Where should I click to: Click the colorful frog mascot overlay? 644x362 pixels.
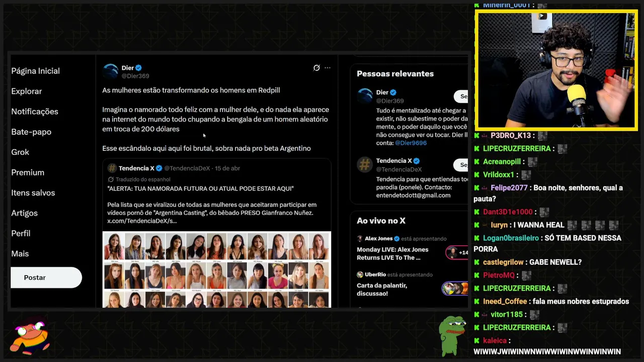pos(31,337)
